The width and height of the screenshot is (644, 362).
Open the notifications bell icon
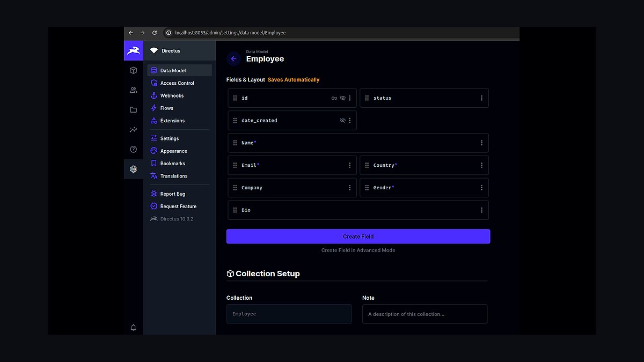[134, 327]
